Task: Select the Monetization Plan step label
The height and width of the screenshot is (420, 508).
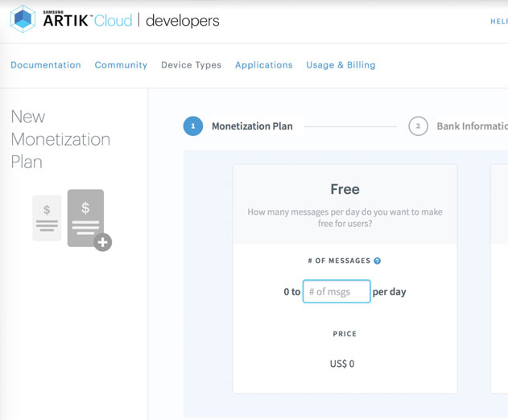Action: (x=252, y=126)
